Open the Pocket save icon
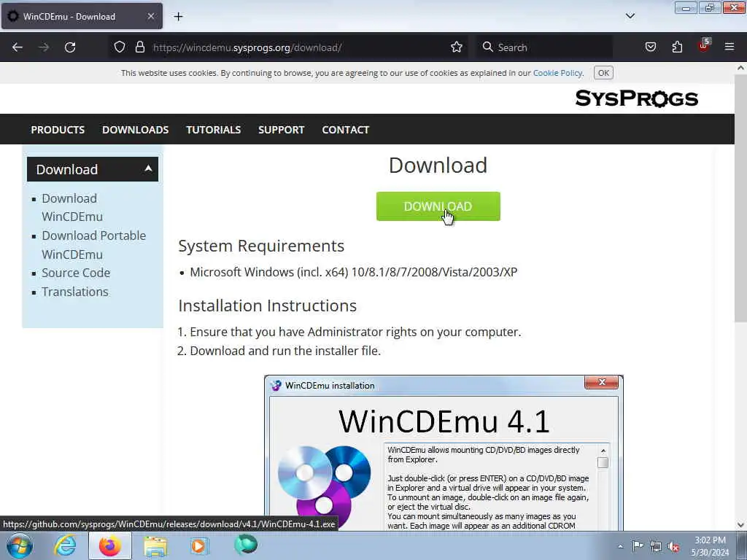747x560 pixels. (650, 47)
